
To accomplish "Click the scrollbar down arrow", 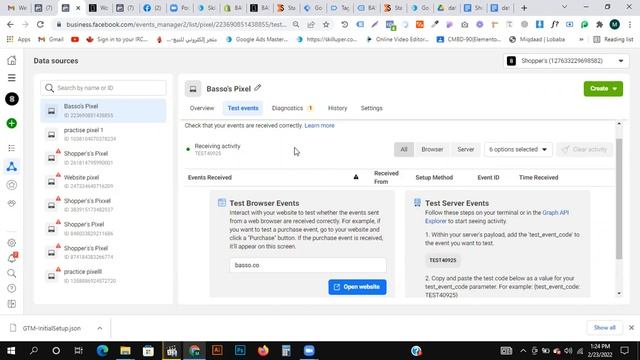I will pyautogui.click(x=619, y=293).
